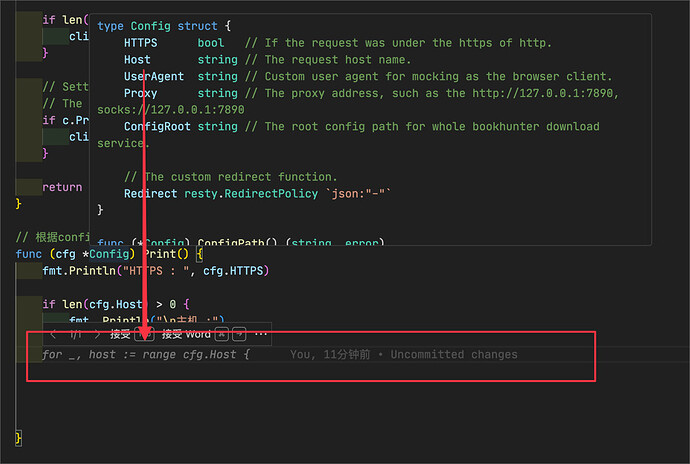Click Config type in func Print signature
Image resolution: width=690 pixels, height=464 pixels.
(x=110, y=254)
